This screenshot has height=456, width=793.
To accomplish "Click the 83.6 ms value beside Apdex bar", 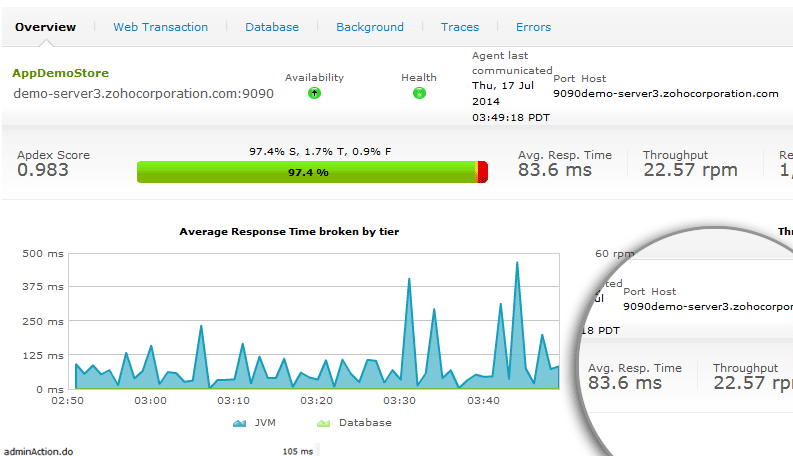I will tap(555, 170).
